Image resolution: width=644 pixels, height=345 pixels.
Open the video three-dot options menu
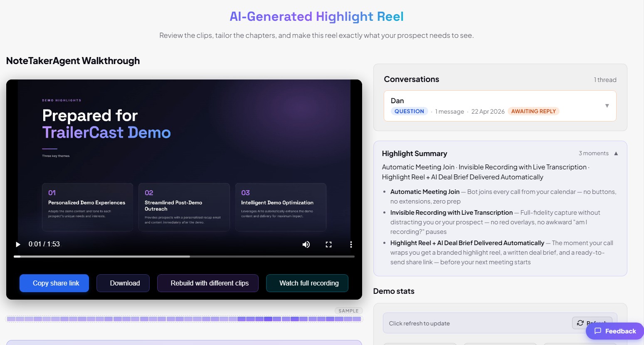pyautogui.click(x=351, y=244)
